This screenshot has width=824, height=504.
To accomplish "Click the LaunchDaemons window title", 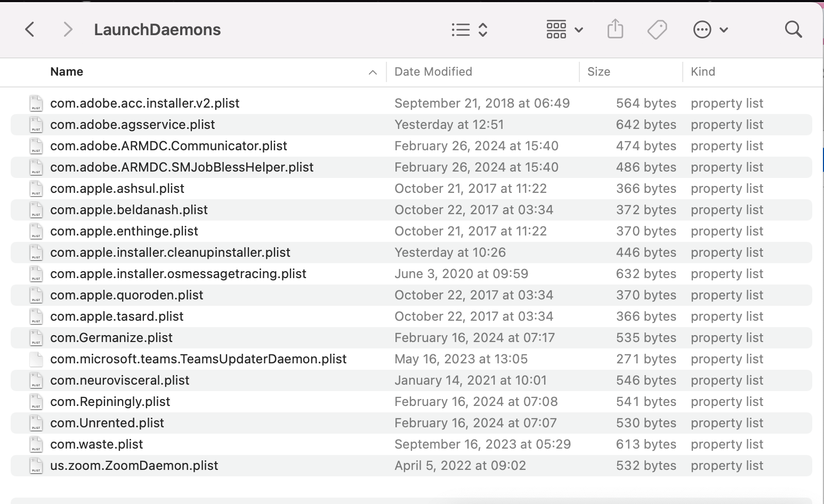I will [x=157, y=29].
